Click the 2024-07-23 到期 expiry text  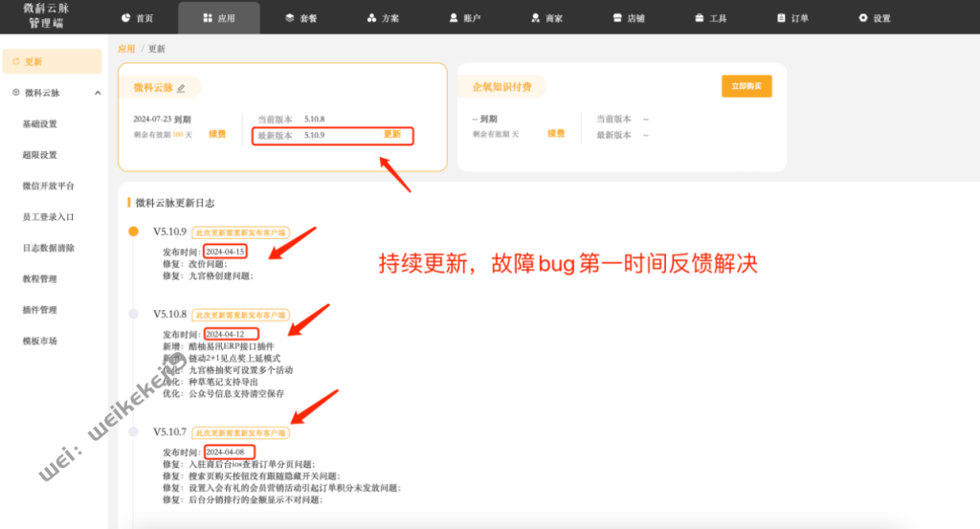point(162,120)
